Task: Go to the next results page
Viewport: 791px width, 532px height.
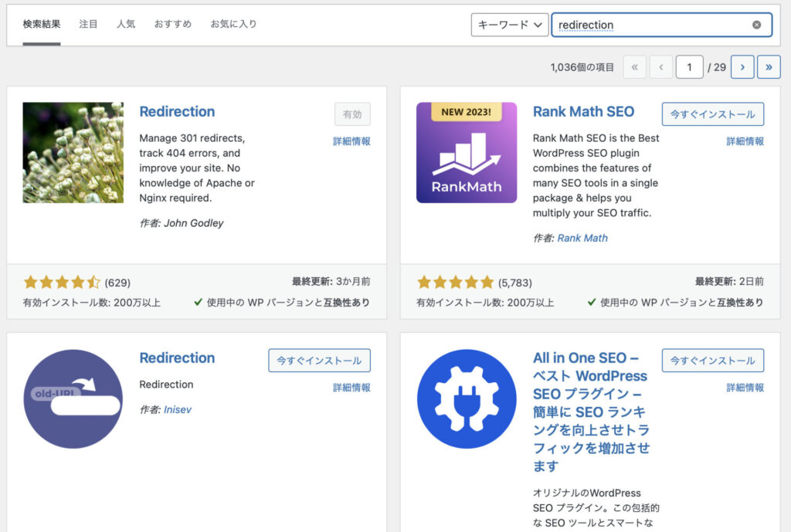Action: [x=742, y=67]
